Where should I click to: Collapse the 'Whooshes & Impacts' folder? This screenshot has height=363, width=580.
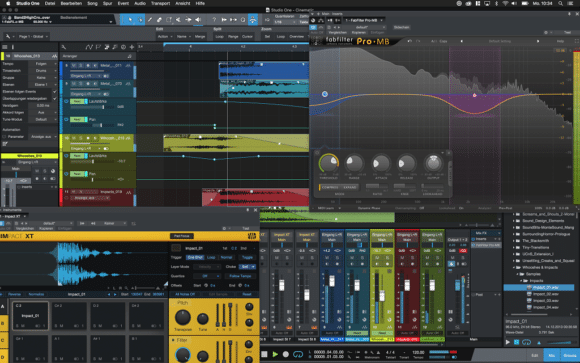click(514, 268)
